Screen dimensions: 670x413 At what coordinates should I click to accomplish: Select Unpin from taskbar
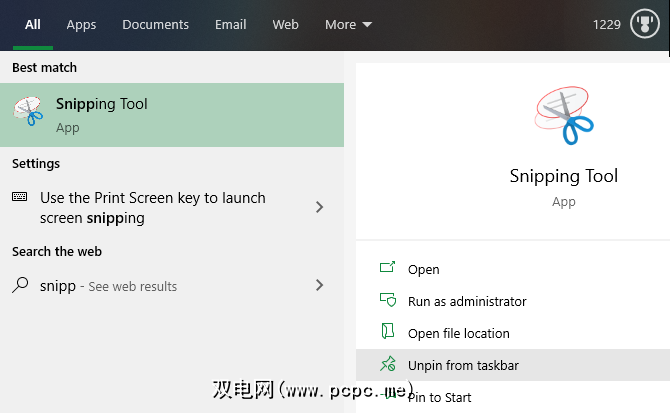513,365
